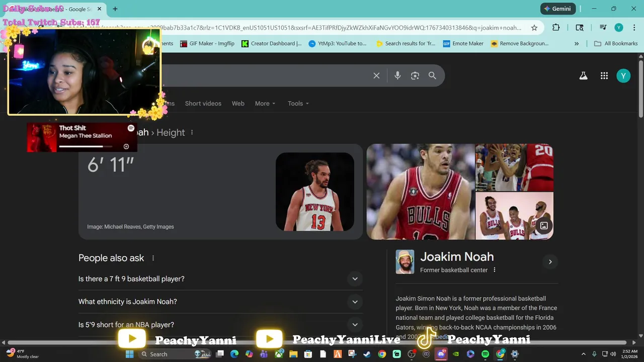The width and height of the screenshot is (644, 362).
Task: Open Search Labs flask icon
Action: point(583,76)
